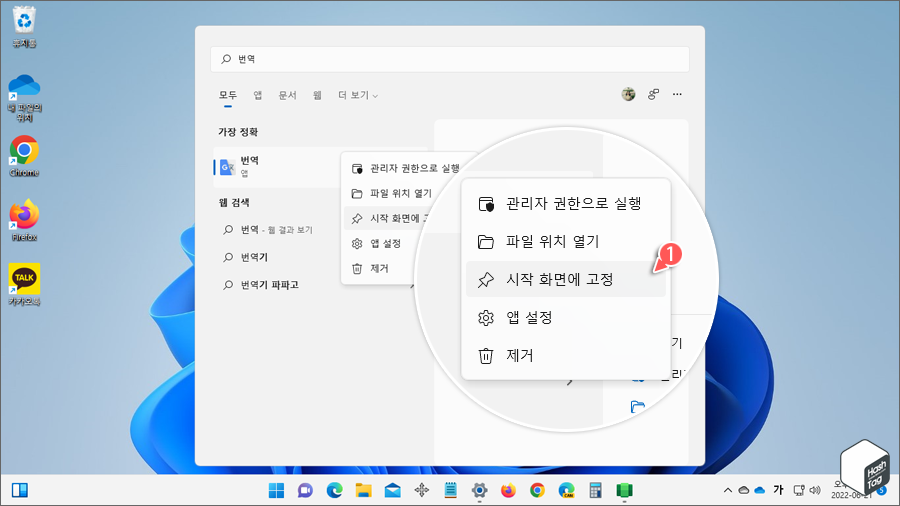The image size is (900, 506).
Task: Open the Recycle Bin desktop icon
Action: coord(24,26)
